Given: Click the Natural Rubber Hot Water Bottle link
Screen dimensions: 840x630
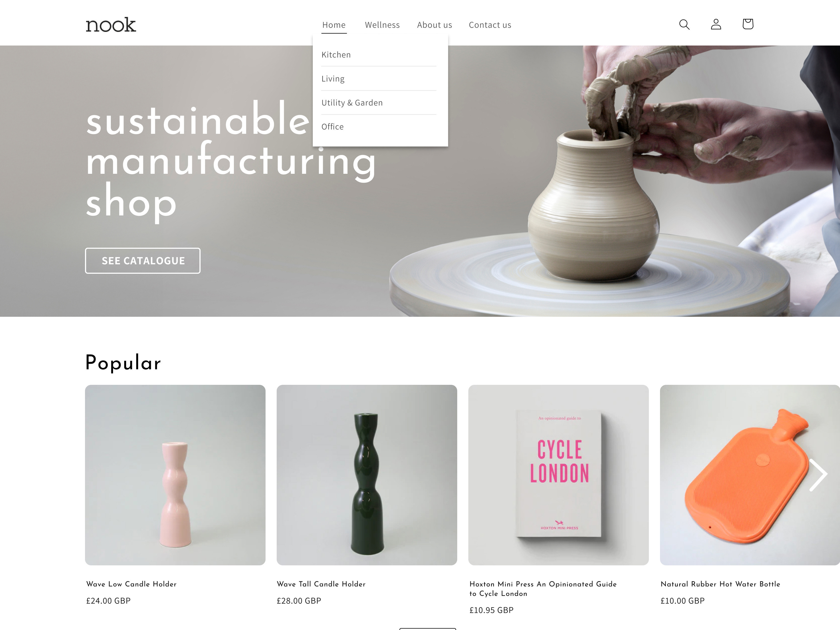Looking at the screenshot, I should 720,584.
